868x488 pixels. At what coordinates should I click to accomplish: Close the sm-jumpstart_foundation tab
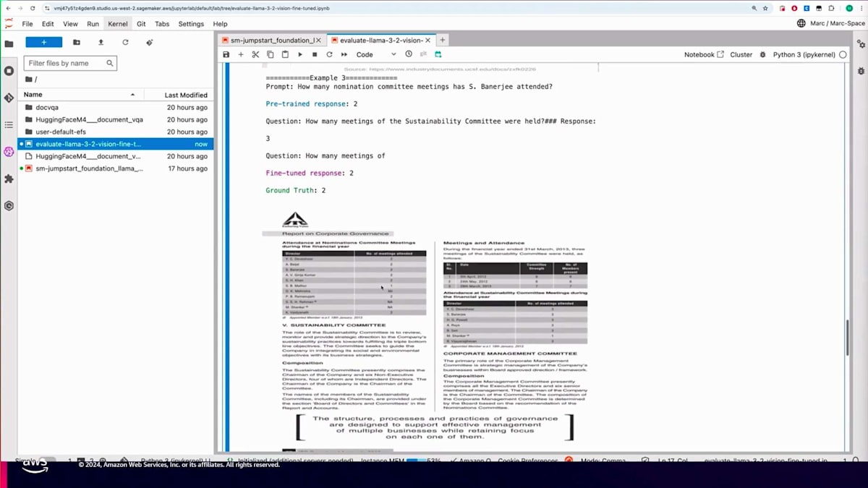click(318, 40)
